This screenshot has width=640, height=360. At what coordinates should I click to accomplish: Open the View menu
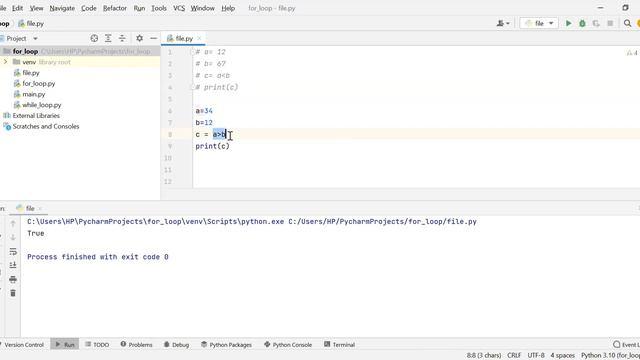(x=36, y=8)
